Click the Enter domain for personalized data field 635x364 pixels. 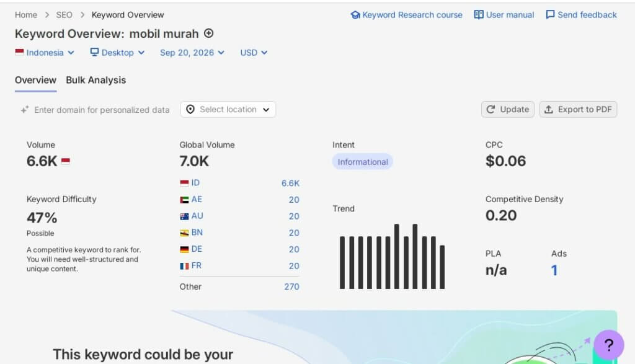pyautogui.click(x=95, y=110)
